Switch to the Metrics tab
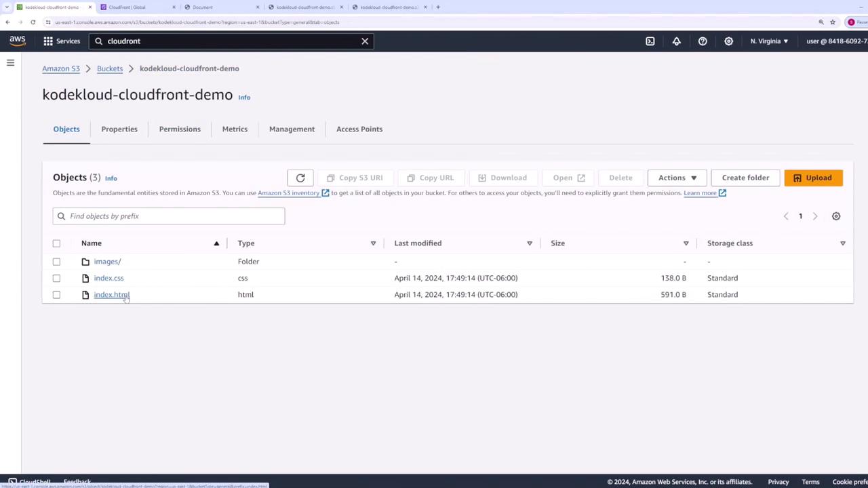868x488 pixels. [235, 129]
